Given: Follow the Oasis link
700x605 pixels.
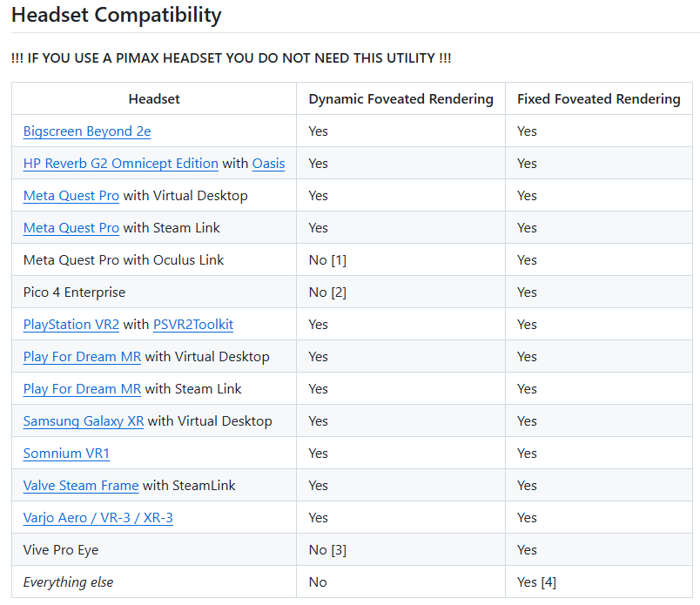Looking at the screenshot, I should [x=268, y=164].
